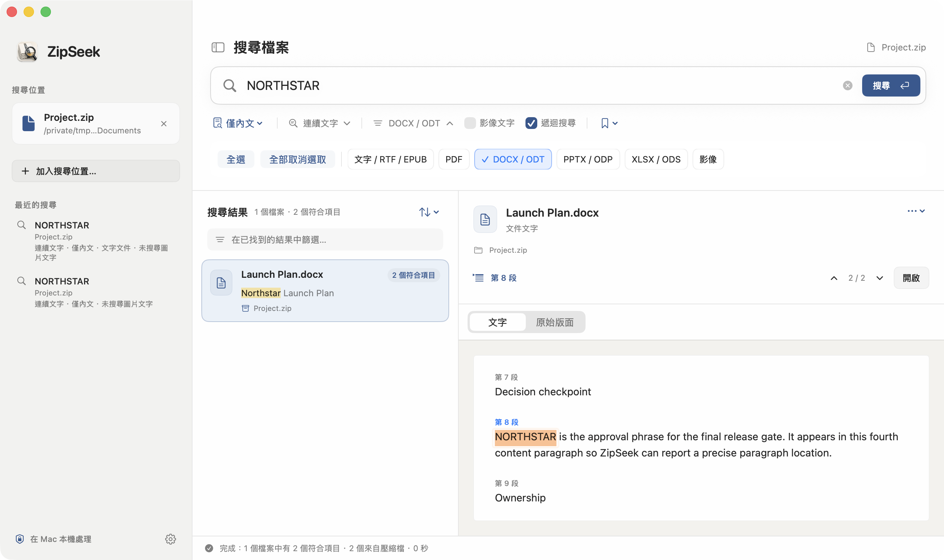Enable the 影像文字 checkbox

(x=470, y=123)
